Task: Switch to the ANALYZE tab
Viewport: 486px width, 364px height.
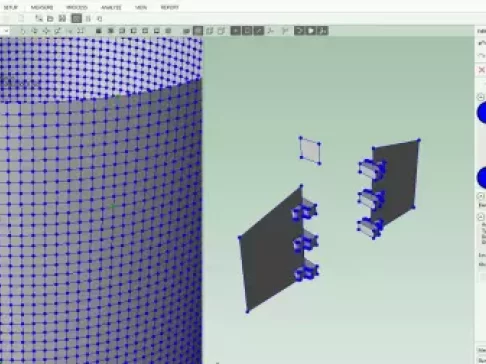Action: click(x=111, y=7)
